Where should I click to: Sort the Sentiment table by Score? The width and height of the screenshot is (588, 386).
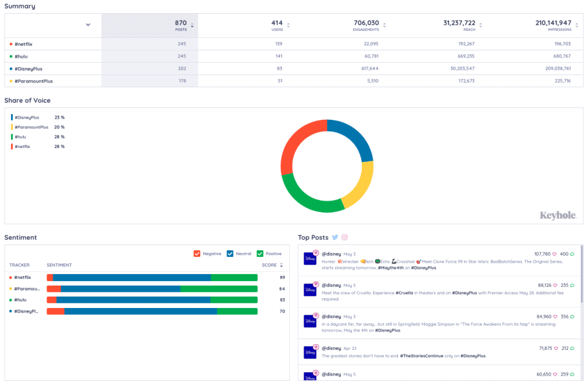(281, 265)
